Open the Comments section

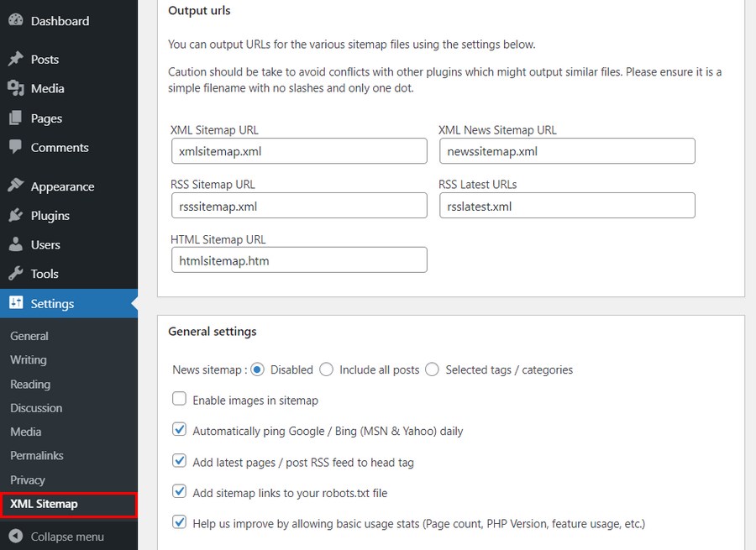(x=60, y=148)
